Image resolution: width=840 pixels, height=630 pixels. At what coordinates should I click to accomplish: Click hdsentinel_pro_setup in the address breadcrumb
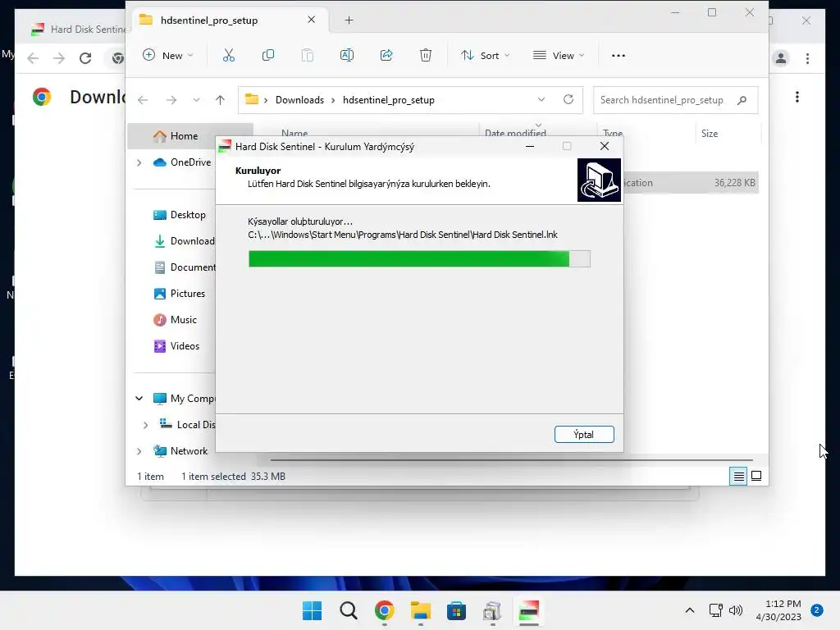pyautogui.click(x=388, y=100)
